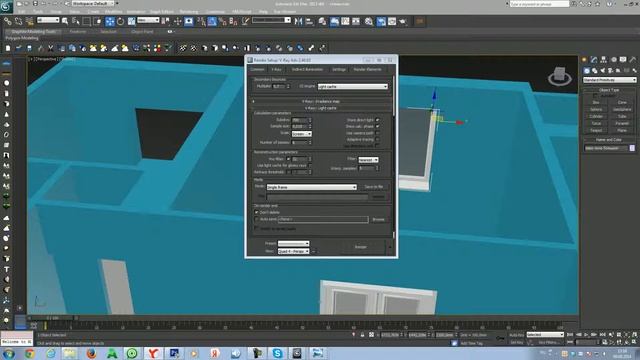
Task: Open Render Setup from the toolbar
Action: 381,21
